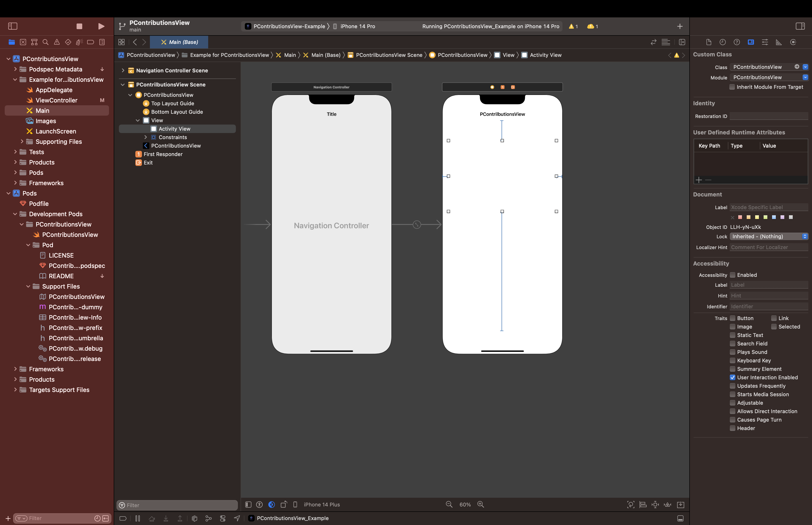Click the Run play button

101,26
